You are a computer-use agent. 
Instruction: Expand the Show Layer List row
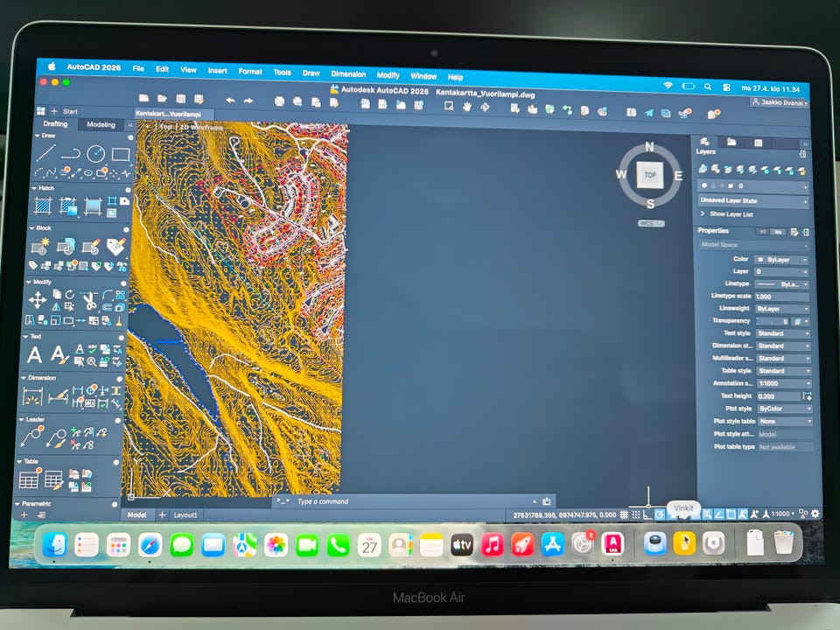726,213
